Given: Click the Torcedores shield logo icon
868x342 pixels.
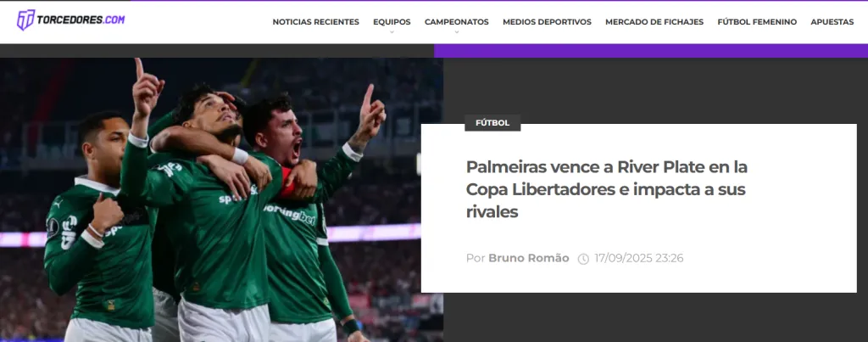Looking at the screenshot, I should 25,20.
